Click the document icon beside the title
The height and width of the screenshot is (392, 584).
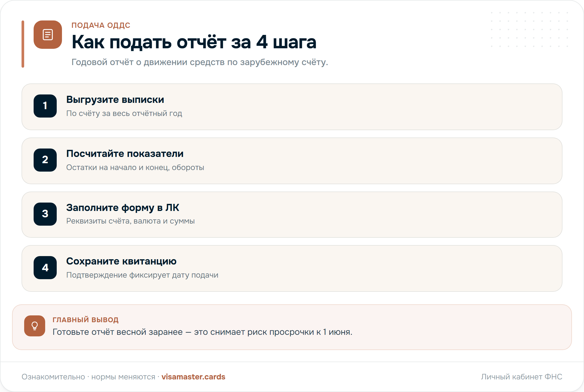pos(48,35)
